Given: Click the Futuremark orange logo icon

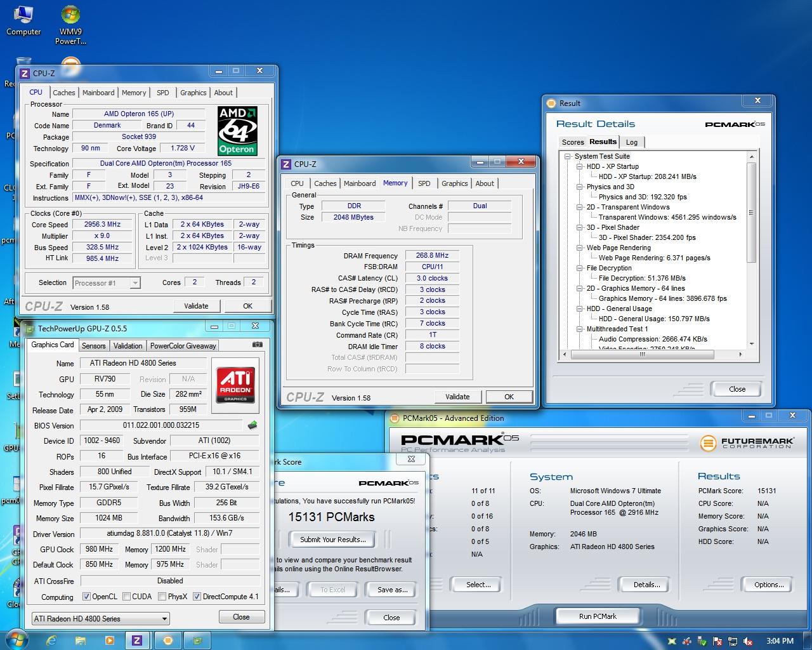Looking at the screenshot, I should (x=708, y=442).
